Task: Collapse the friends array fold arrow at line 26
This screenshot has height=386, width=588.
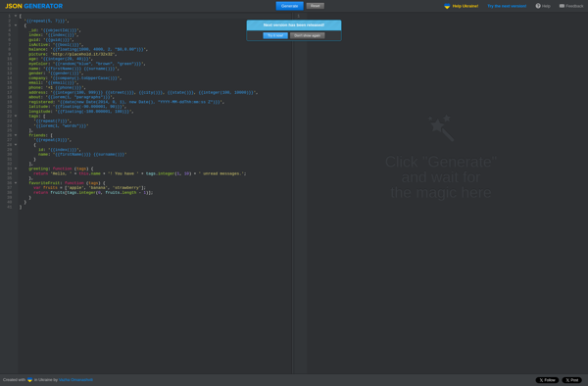Action: click(x=16, y=135)
